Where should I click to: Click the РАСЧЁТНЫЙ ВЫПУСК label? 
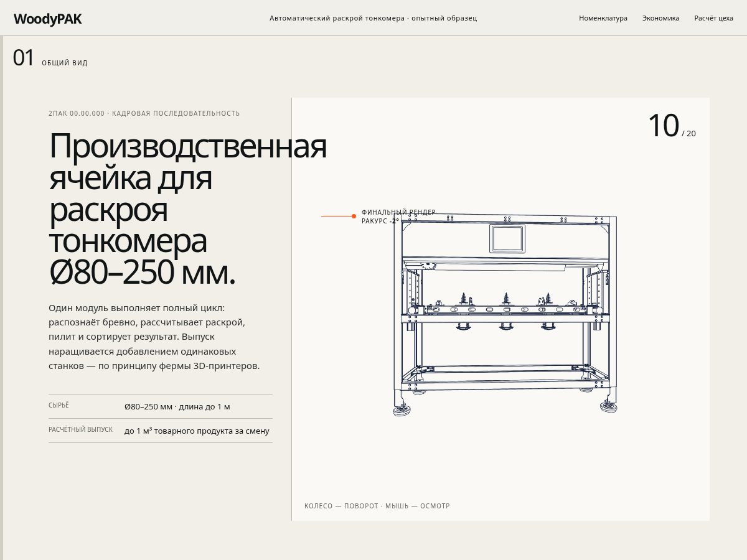pos(80,429)
